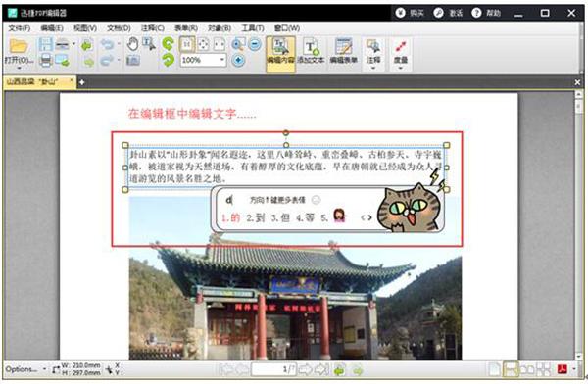Select the 添加文本 add text tool
The image size is (588, 384).
[312, 51]
